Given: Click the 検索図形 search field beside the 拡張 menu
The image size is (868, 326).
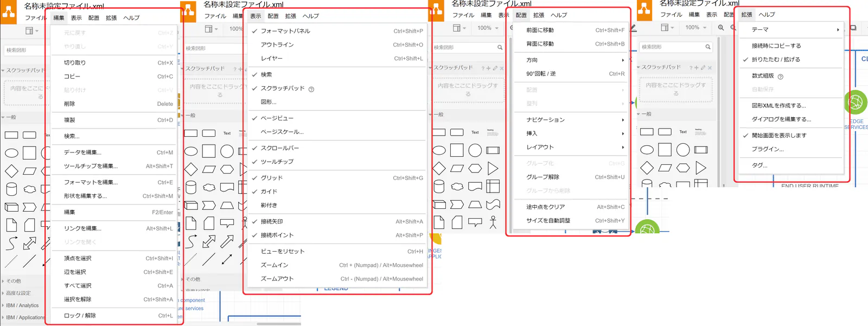Looking at the screenshot, I should [676, 47].
